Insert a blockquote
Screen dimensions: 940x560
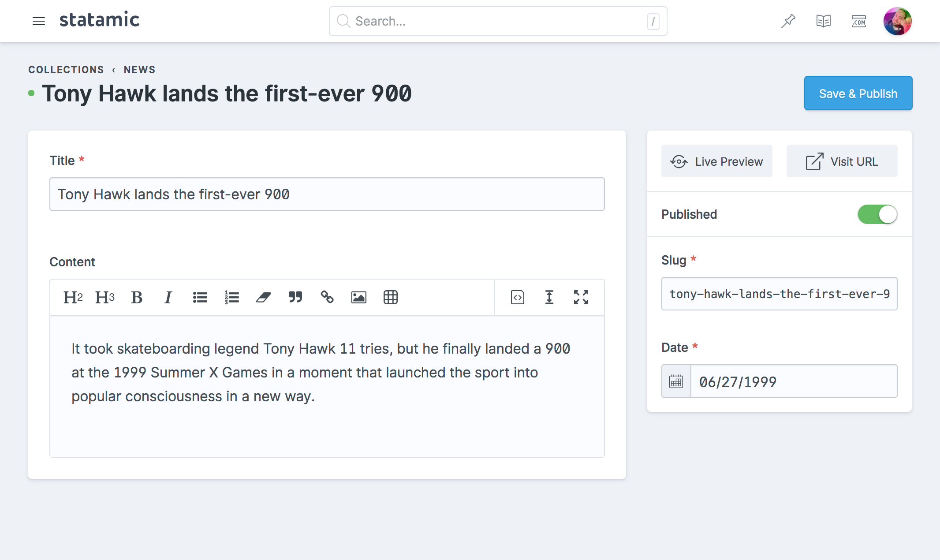tap(295, 297)
